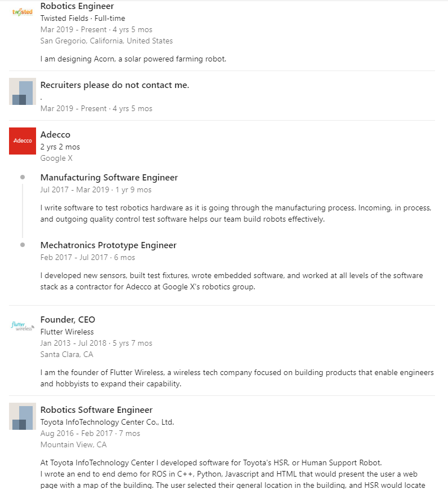Open the Founder, CEO position title
448x489 pixels.
(68, 320)
